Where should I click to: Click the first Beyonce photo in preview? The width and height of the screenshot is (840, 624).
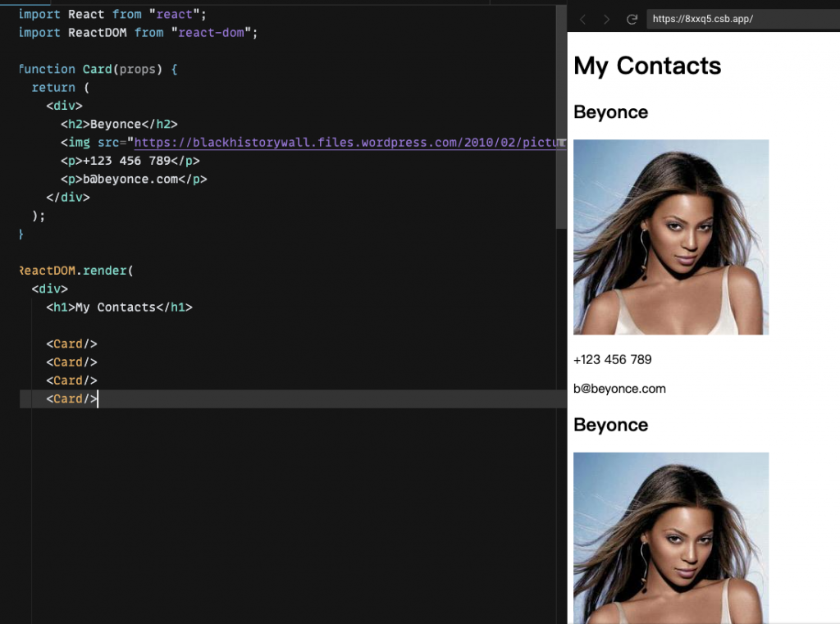coord(671,237)
